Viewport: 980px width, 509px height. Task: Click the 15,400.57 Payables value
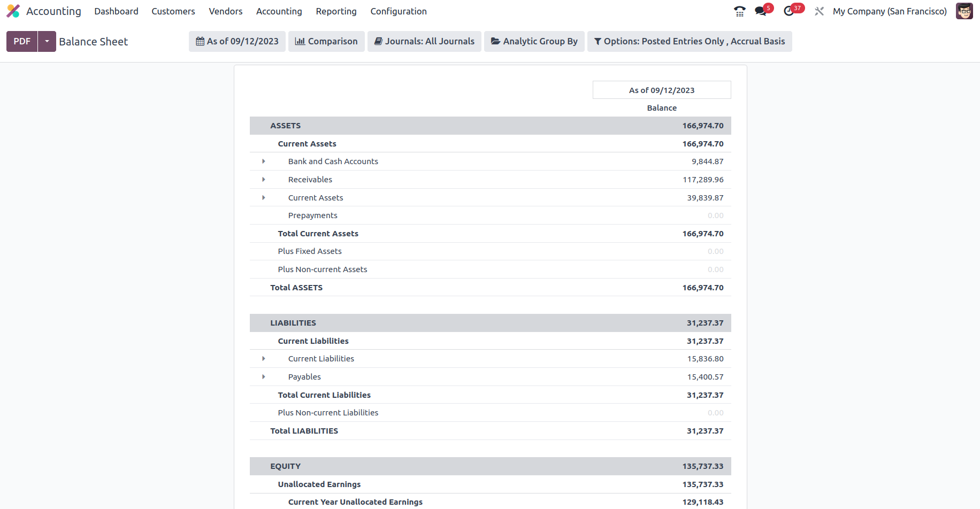pos(705,377)
